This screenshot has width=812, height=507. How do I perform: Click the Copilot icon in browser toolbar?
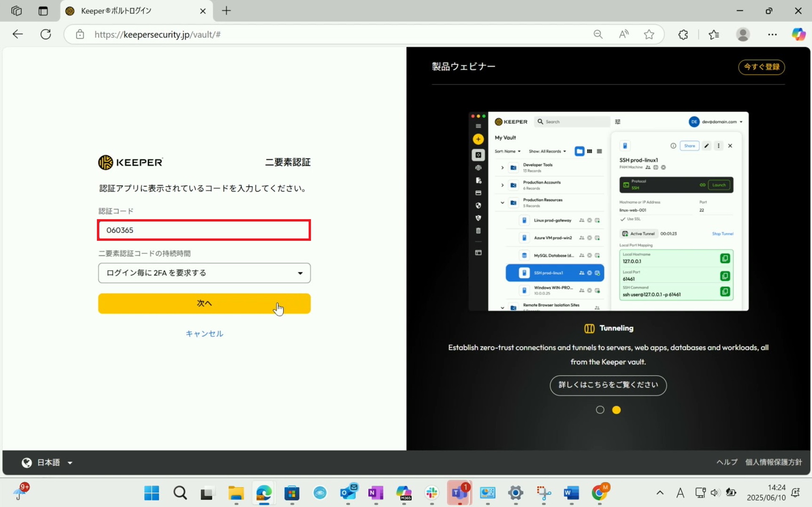pos(798,34)
